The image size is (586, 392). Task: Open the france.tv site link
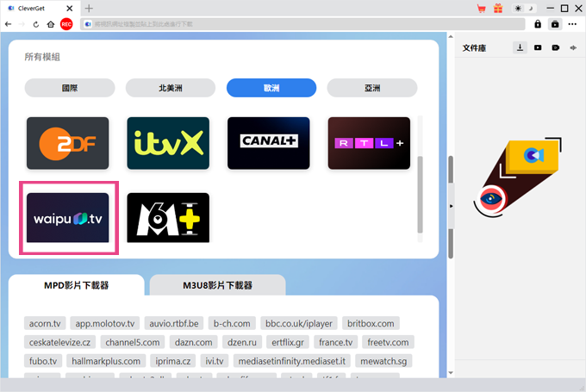pos(335,342)
